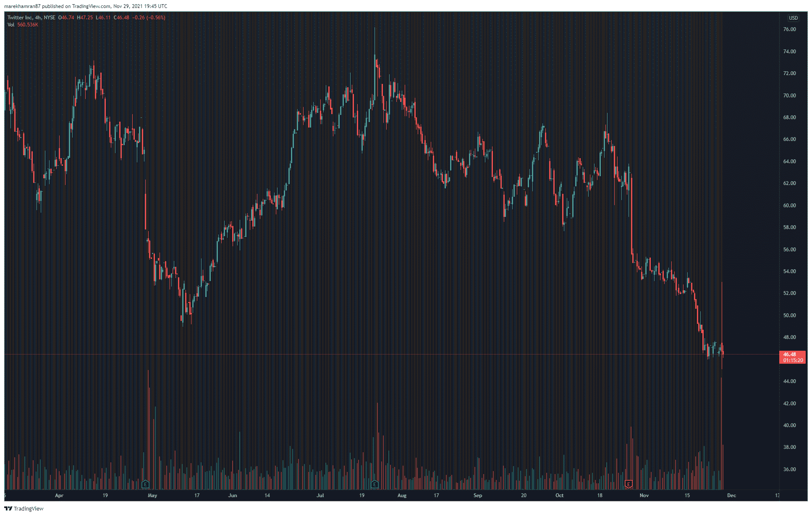Click the Oct label on time axis
Screen dimensions: 812x516
tap(559, 495)
